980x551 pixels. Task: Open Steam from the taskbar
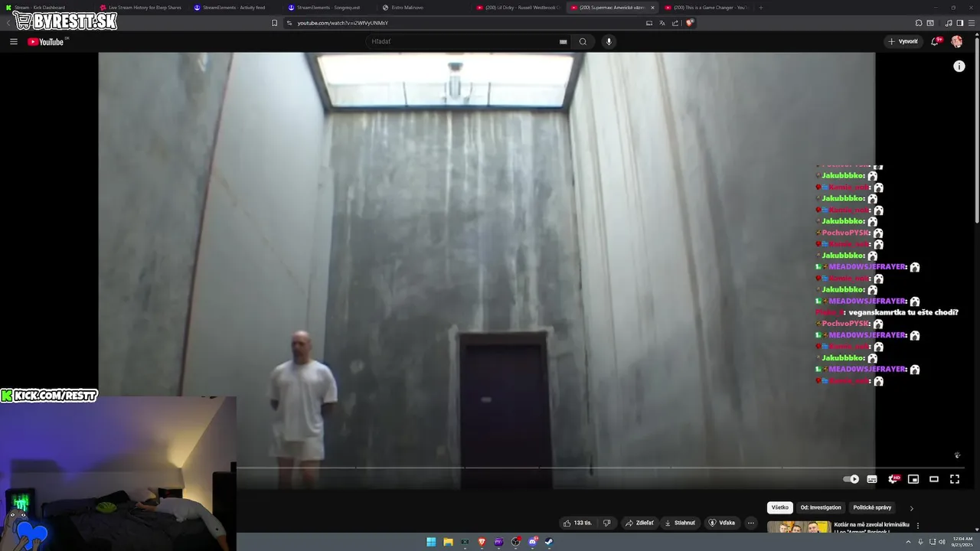point(549,542)
